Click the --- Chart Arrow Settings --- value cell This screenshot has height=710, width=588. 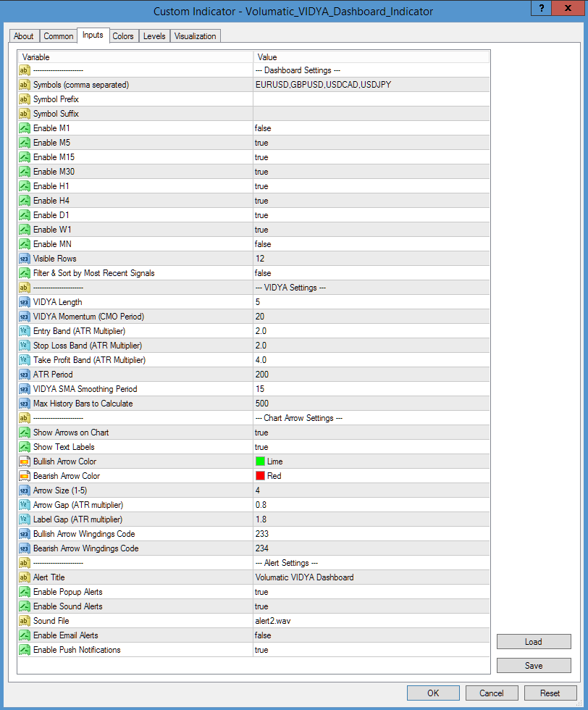pos(371,418)
